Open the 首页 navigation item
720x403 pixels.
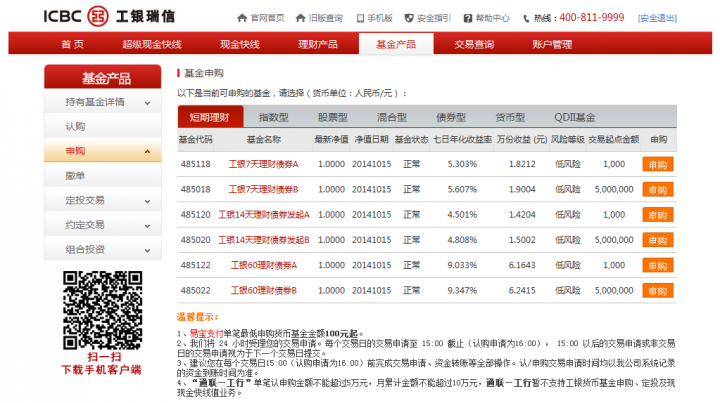73,44
